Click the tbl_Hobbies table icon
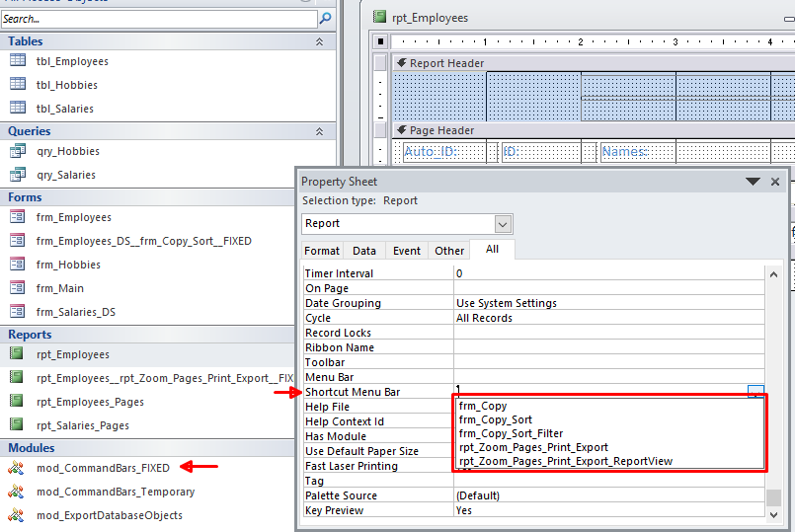795x532 pixels. pos(18,84)
